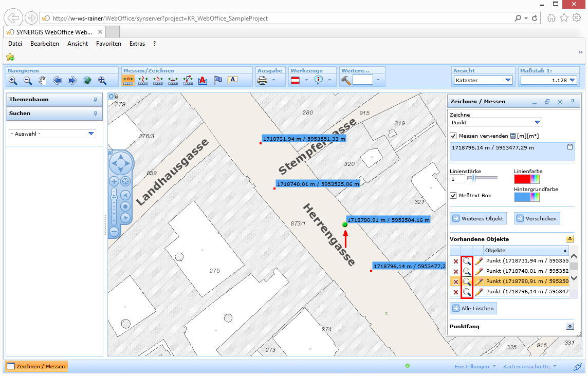Edit highlighted Punkt with pencil icon
The height and width of the screenshot is (376, 588).
click(479, 281)
